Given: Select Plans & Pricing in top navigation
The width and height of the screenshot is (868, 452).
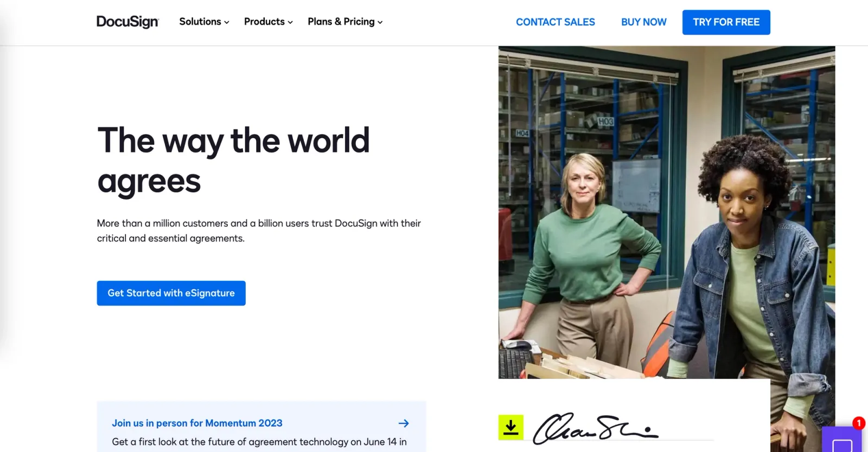Looking at the screenshot, I should pos(341,22).
